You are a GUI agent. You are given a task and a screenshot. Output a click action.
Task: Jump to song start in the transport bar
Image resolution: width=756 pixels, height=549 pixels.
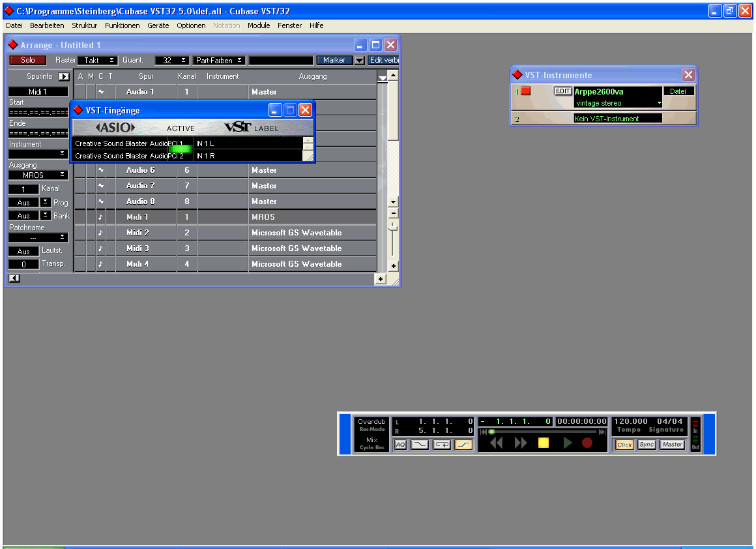[483, 432]
